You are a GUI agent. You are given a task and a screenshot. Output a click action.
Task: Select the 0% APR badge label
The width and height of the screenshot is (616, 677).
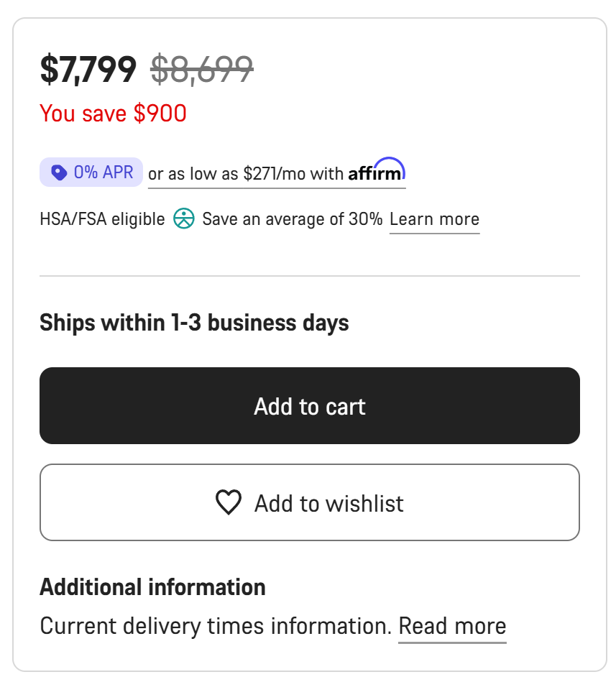click(x=104, y=172)
